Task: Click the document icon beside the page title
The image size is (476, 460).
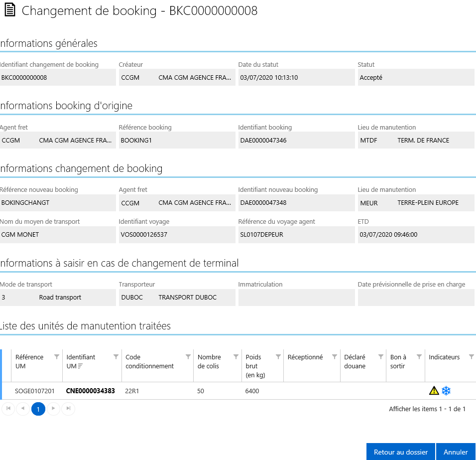Action: click(x=10, y=10)
